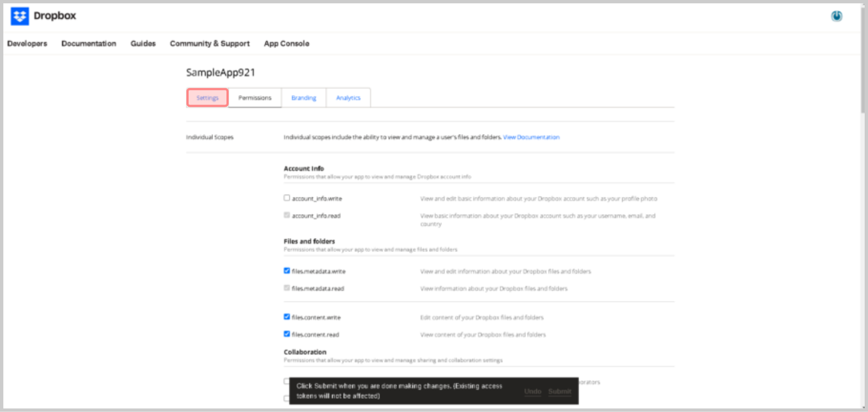The width and height of the screenshot is (868, 412).
Task: Click the files.metadata.read checkbox
Action: coord(287,288)
